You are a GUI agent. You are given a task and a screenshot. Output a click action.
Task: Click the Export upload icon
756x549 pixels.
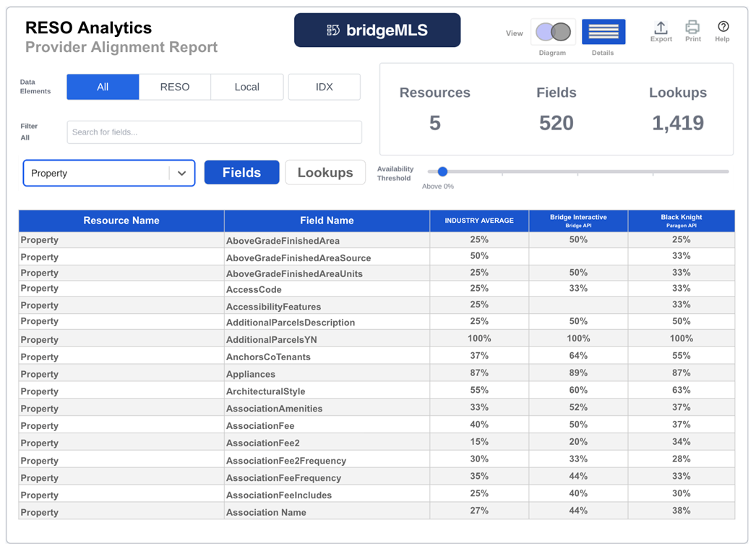661,27
